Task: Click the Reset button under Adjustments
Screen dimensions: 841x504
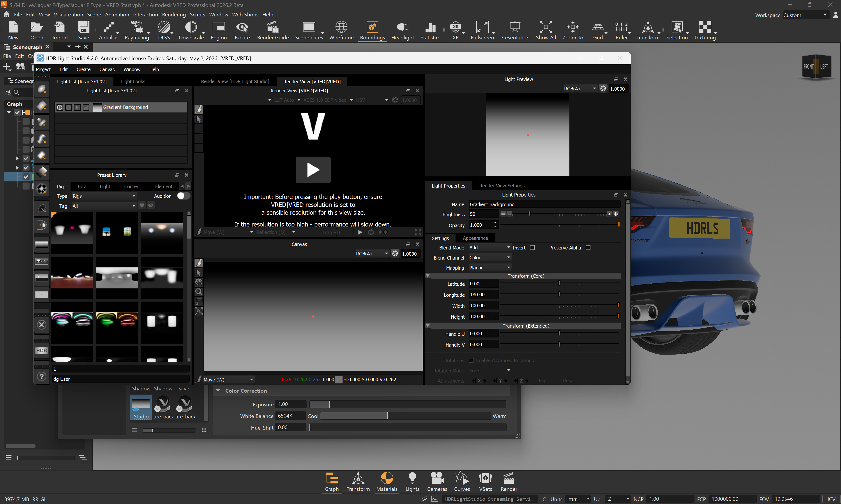Action: tap(569, 380)
